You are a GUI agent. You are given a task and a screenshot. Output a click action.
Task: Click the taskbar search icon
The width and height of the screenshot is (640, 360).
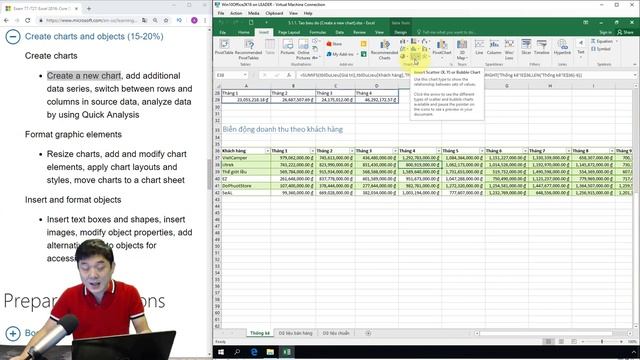pos(237,352)
